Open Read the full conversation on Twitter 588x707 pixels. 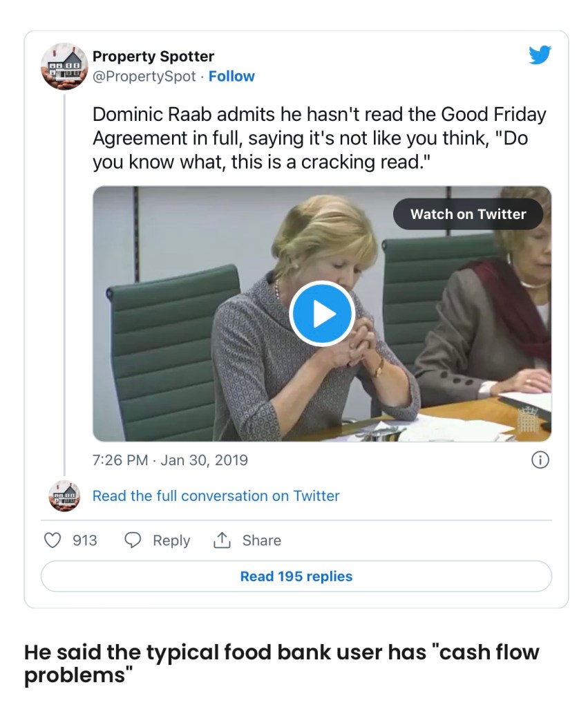point(216,496)
